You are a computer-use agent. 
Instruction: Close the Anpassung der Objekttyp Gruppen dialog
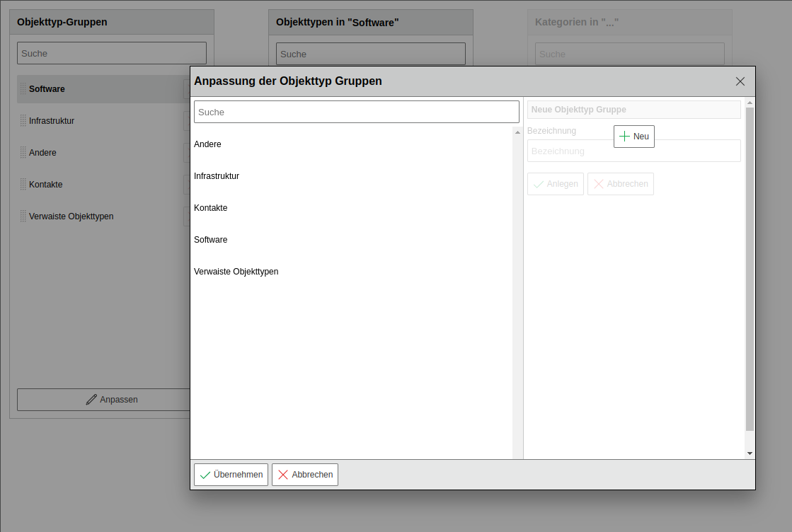coord(740,81)
